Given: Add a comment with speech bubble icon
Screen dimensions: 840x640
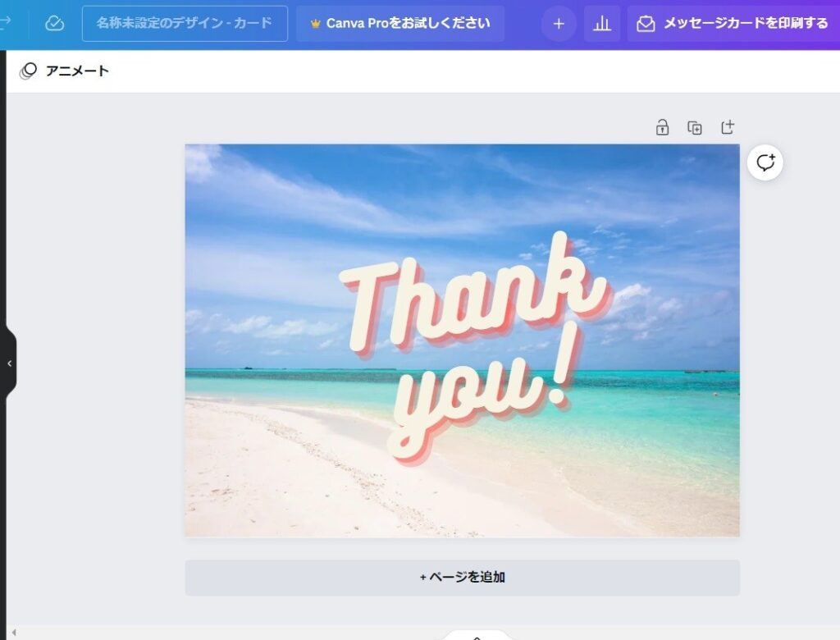Looking at the screenshot, I should point(765,162).
